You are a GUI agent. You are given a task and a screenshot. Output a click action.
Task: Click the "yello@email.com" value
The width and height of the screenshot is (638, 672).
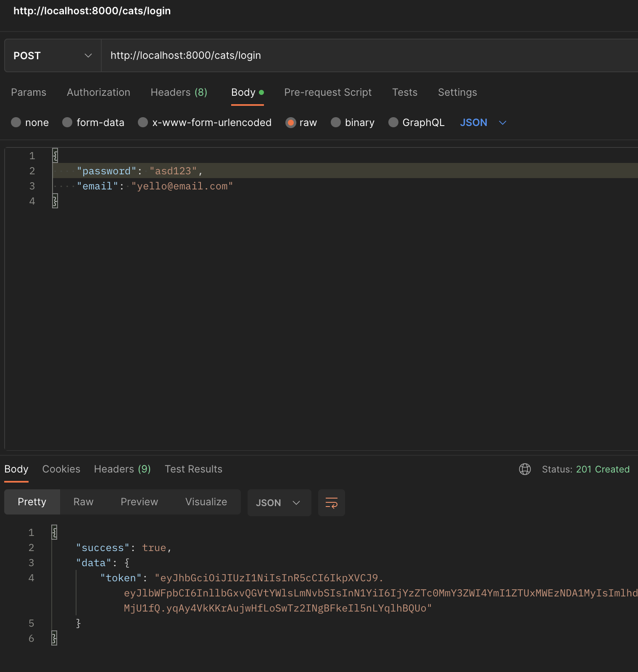pos(182,186)
